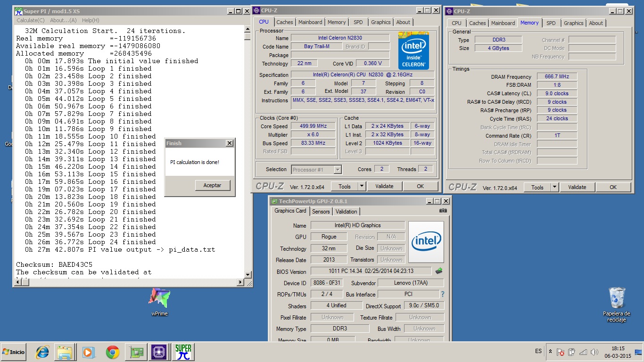
Task: Expand Tools dropdown arrow in left CPU-Z
Action: click(x=362, y=186)
